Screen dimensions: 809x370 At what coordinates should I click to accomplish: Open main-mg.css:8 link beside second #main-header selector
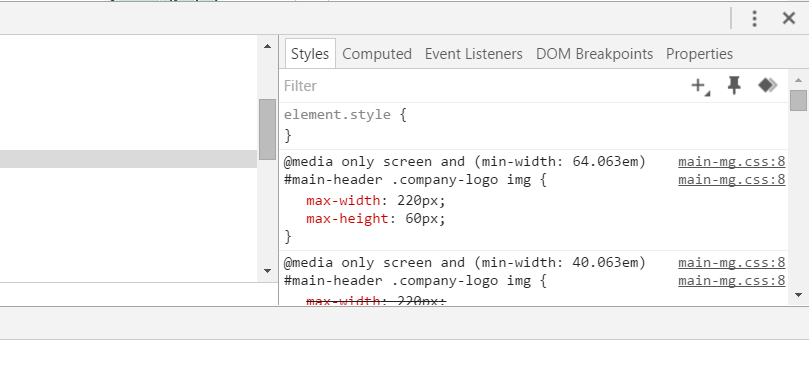[x=732, y=281]
